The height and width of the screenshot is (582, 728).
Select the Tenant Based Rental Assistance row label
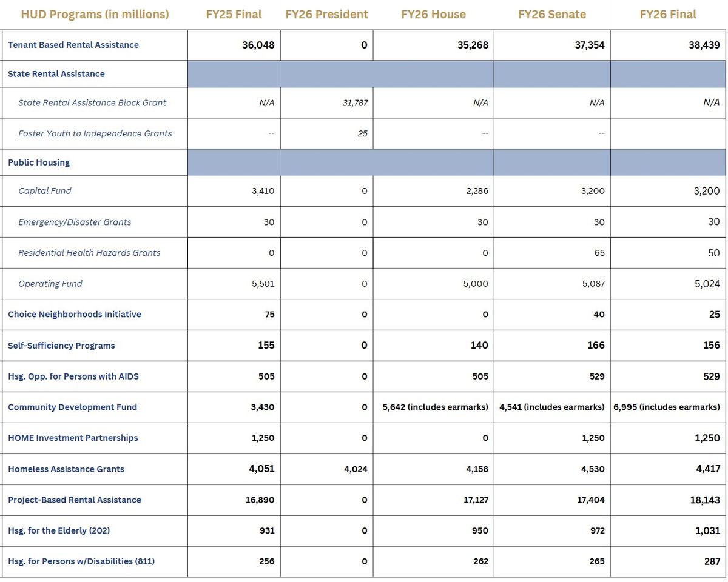pyautogui.click(x=73, y=45)
